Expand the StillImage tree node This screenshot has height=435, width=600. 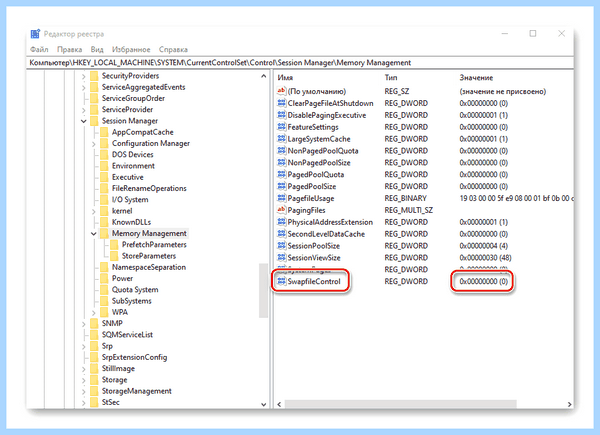tap(83, 369)
